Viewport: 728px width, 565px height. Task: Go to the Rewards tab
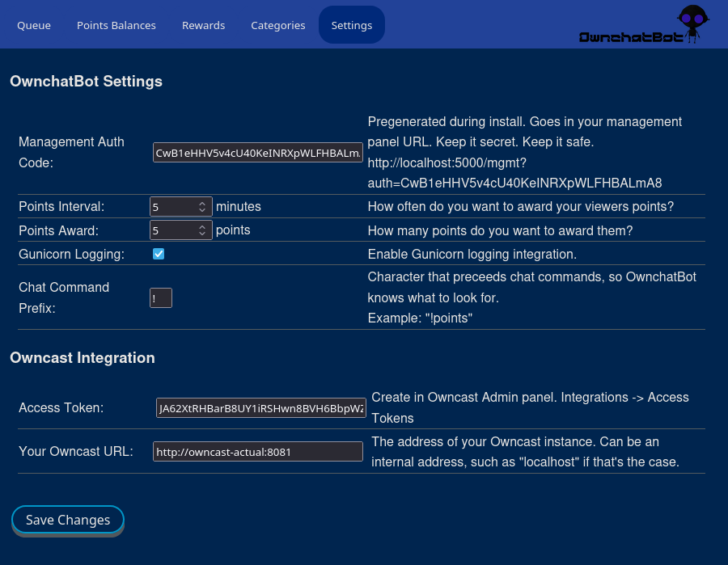point(203,25)
